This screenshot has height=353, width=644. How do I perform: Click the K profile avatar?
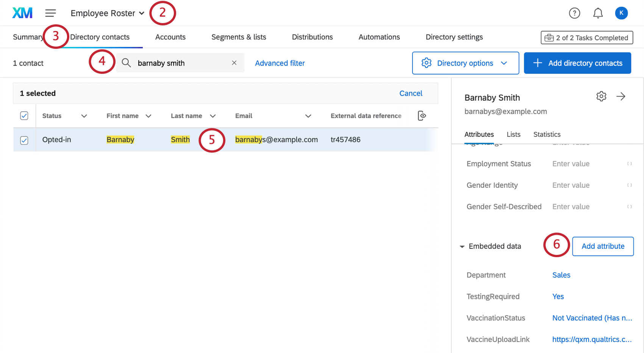pyautogui.click(x=621, y=12)
